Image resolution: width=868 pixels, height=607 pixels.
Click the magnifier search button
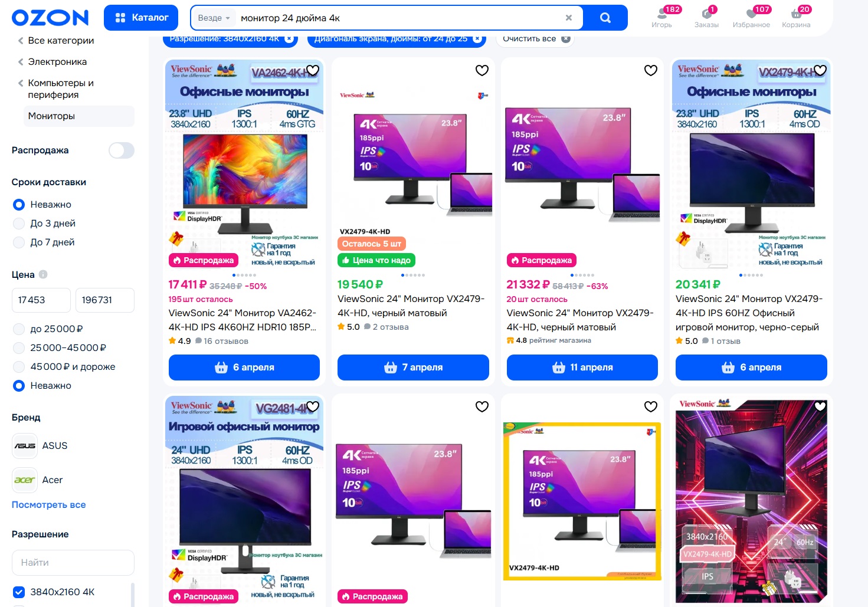coord(605,18)
